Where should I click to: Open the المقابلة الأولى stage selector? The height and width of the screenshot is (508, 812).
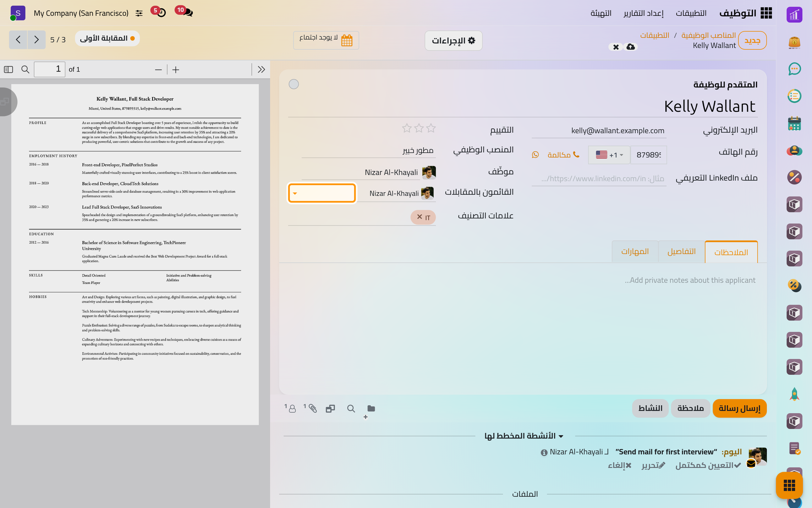[x=107, y=39]
